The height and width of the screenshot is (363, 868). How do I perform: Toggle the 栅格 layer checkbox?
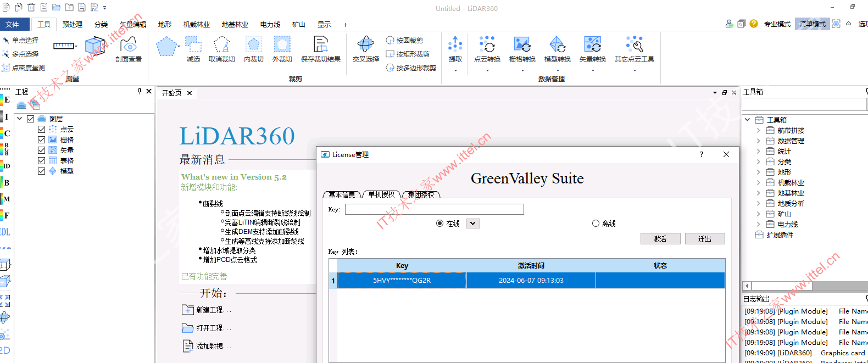click(41, 139)
